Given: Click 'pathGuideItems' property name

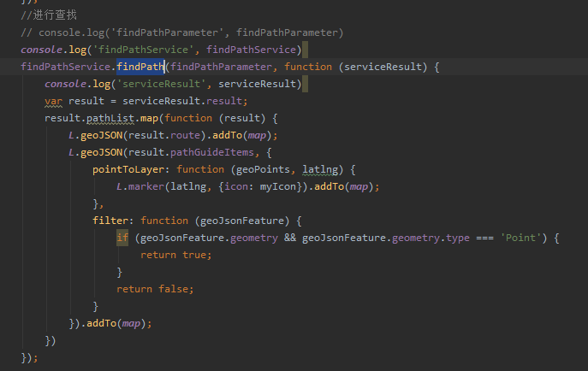Looking at the screenshot, I should pos(212,152).
